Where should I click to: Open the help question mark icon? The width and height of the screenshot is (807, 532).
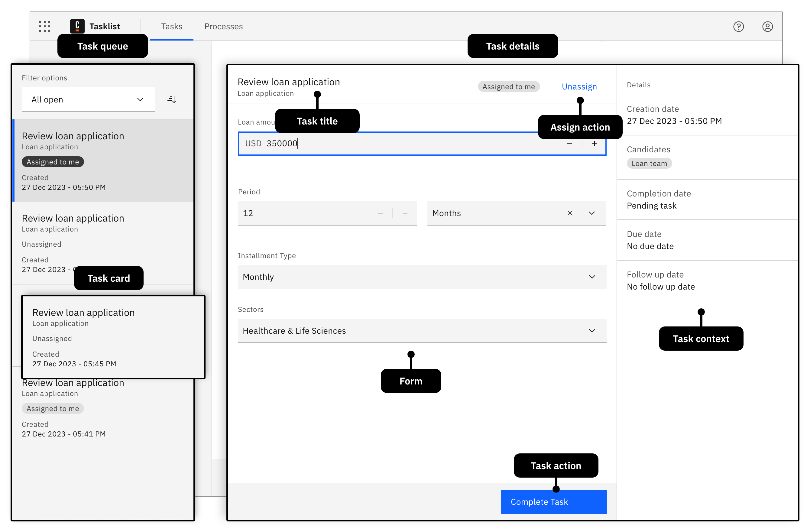[738, 27]
